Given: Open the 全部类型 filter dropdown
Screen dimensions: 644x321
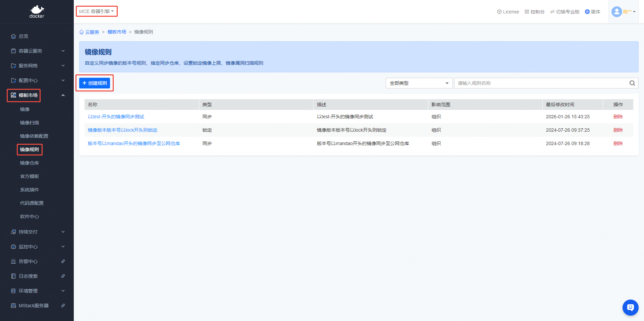Looking at the screenshot, I should [x=419, y=83].
